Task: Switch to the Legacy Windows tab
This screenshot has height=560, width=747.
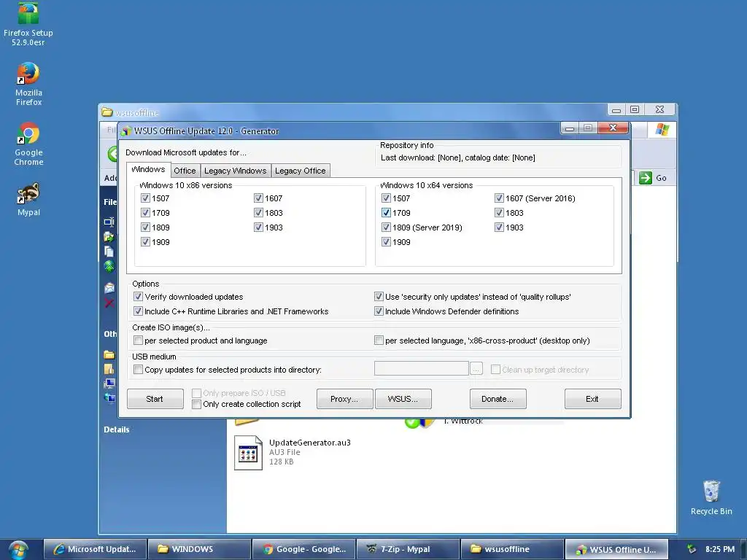Action: (236, 171)
